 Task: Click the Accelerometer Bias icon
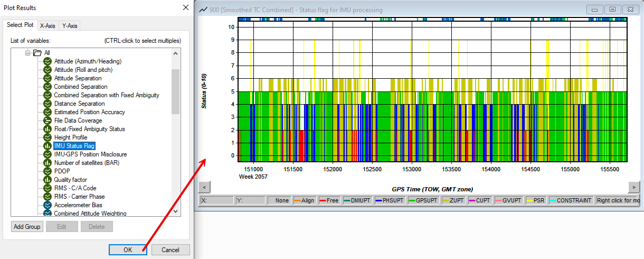46,205
